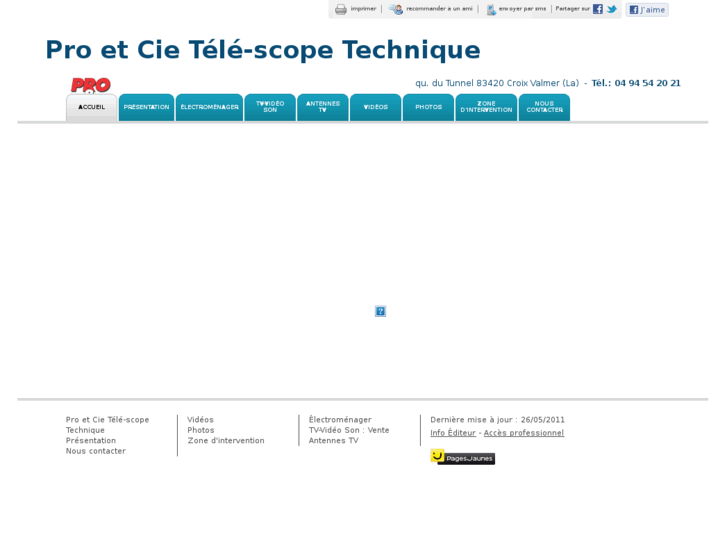Click footer link 'Zone d'intervention'

tap(226, 441)
